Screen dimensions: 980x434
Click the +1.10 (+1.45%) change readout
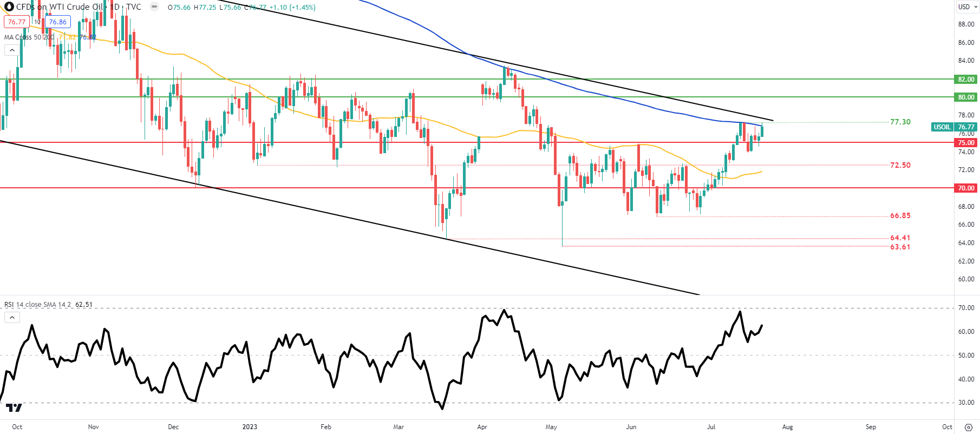(292, 8)
